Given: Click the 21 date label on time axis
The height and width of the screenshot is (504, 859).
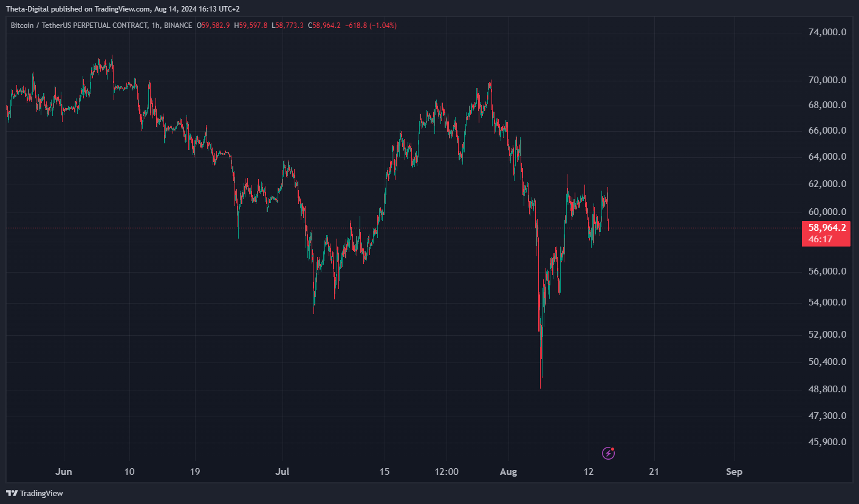Looking at the screenshot, I should (654, 472).
